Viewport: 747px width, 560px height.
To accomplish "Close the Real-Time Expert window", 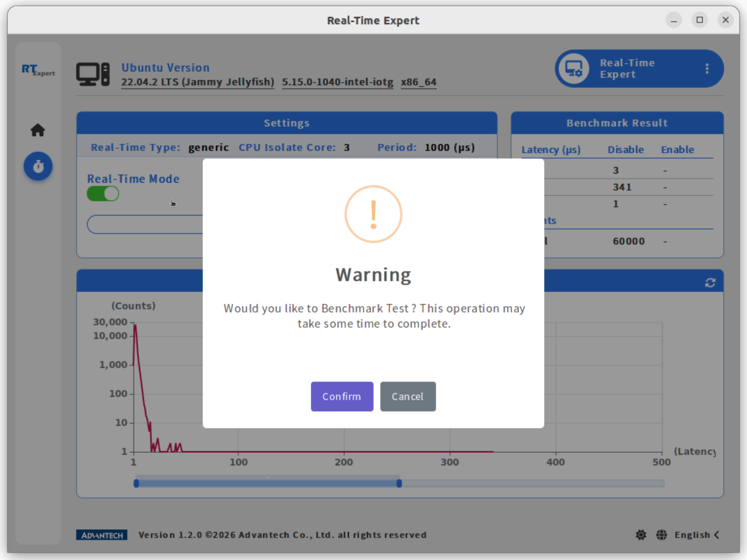I will point(726,20).
